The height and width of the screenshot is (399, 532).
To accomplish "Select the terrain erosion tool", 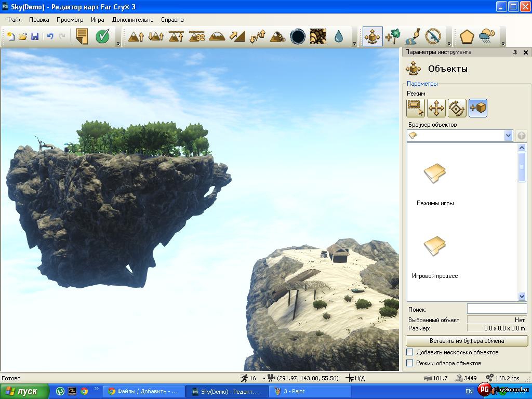I will tap(277, 36).
